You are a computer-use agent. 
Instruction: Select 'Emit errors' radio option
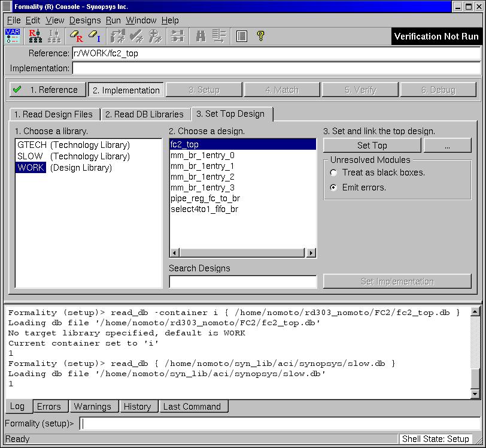[333, 187]
